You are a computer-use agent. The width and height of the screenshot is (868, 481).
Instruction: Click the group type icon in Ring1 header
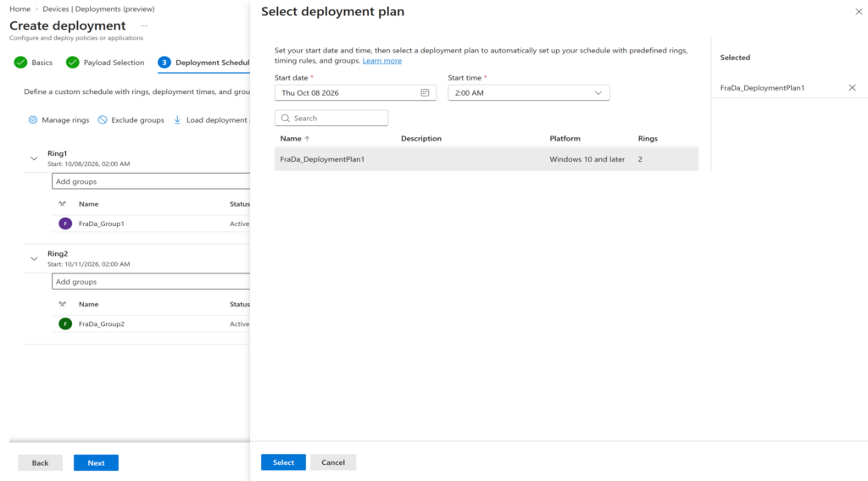[x=62, y=204]
